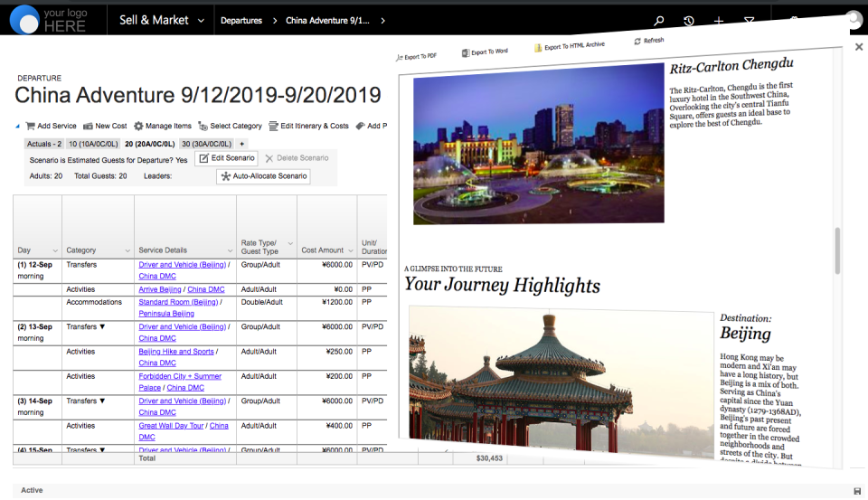
Task: Select the China Adventure 9/1... breadcrumb
Action: pos(327,21)
